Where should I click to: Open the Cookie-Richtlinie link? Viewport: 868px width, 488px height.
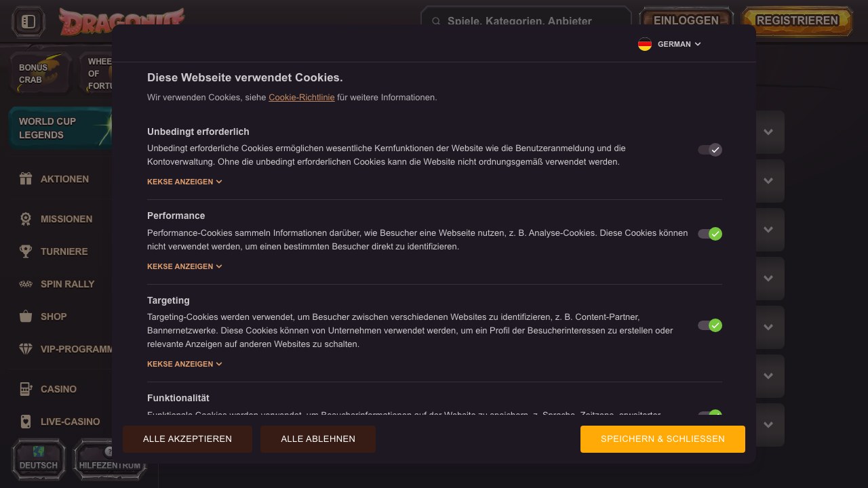[x=302, y=98]
